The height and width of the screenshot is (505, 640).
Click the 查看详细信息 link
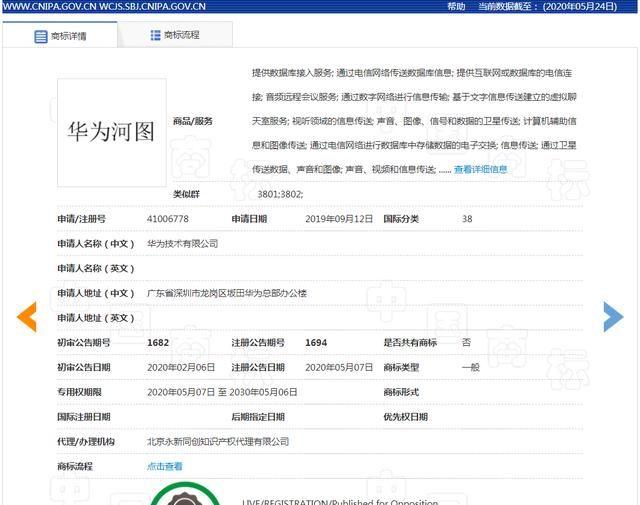[480, 169]
